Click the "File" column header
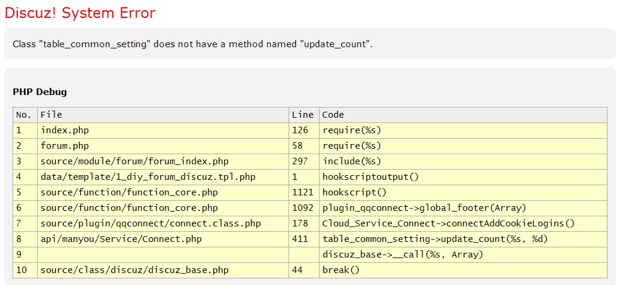This screenshot has width=644, height=285. [51, 115]
